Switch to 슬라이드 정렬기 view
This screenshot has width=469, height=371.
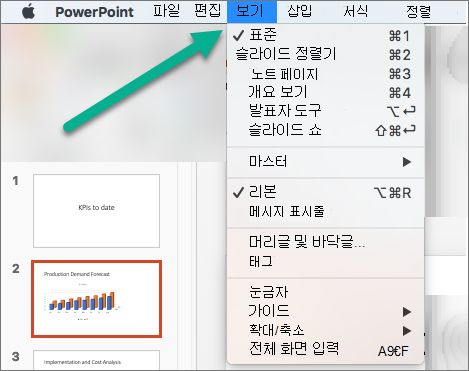pyautogui.click(x=326, y=54)
